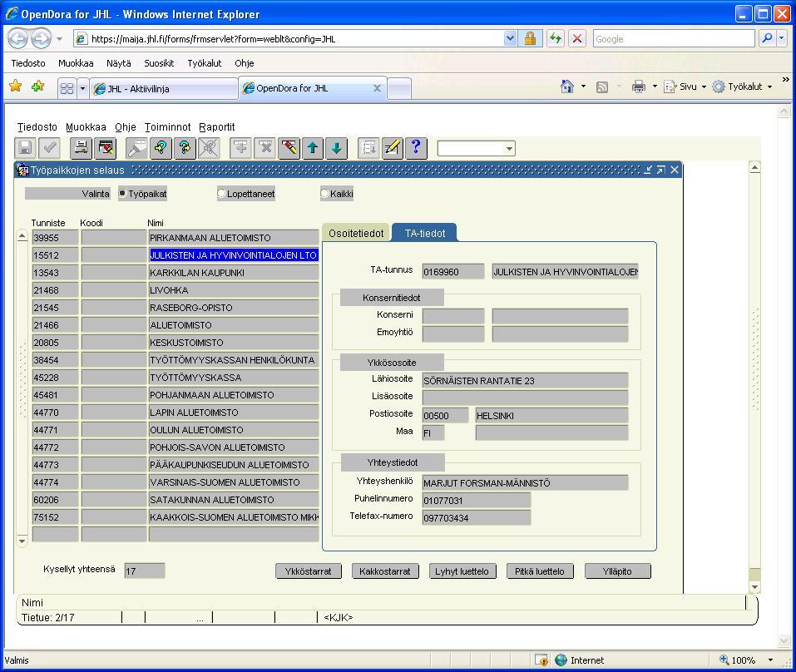Click the browser Home icon
This screenshot has width=796, height=672.
[x=567, y=86]
